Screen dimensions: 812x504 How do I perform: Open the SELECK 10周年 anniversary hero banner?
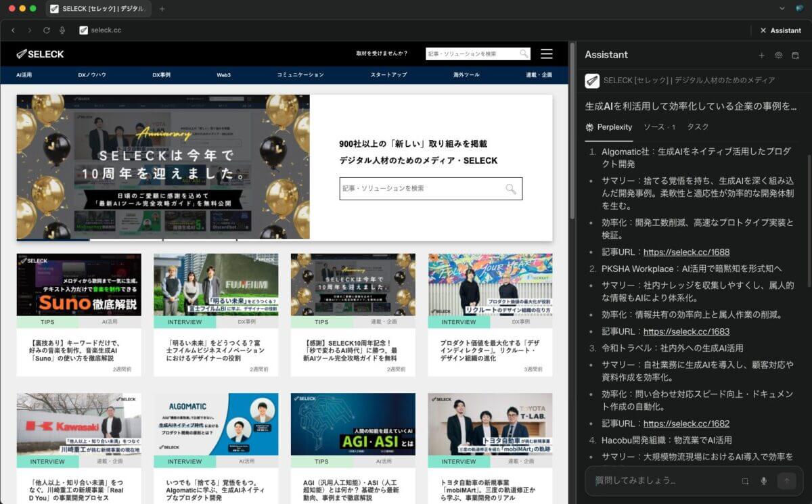pyautogui.click(x=163, y=167)
